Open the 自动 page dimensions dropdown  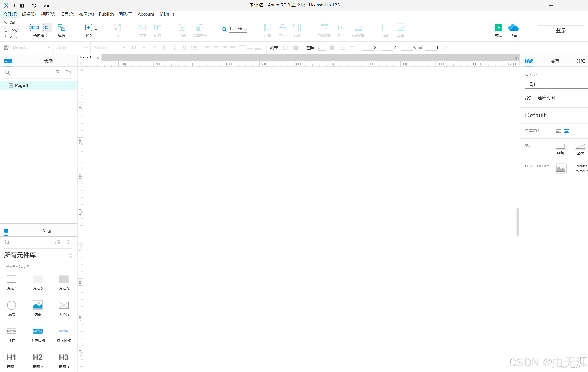[x=554, y=85]
